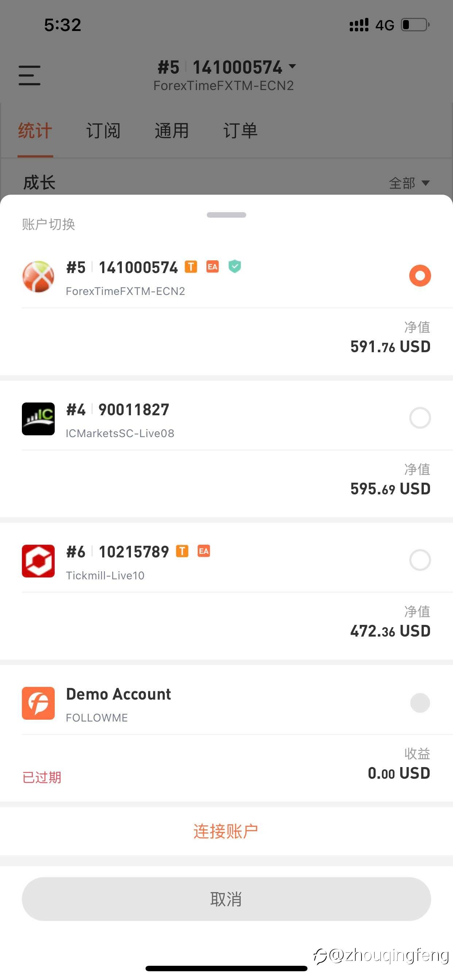This screenshot has height=980, width=453.
Task: Select the already chosen #5 141000574 radio
Action: (420, 275)
